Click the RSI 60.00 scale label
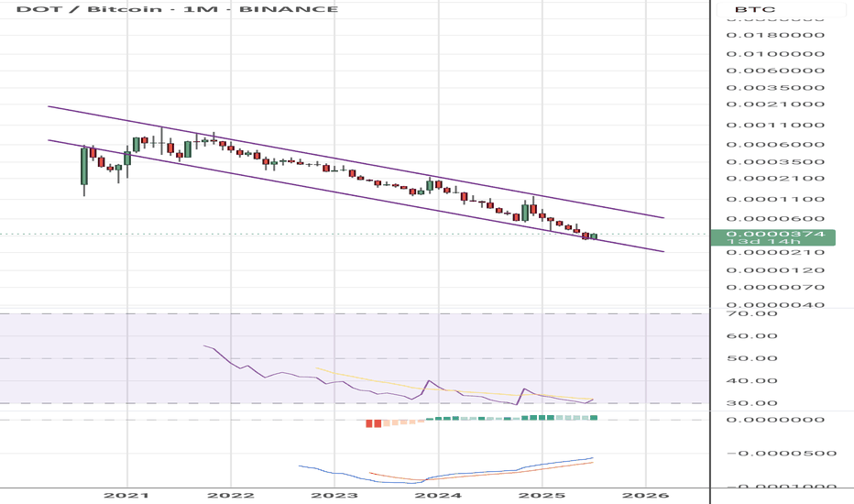The height and width of the screenshot is (504, 854). 752,336
